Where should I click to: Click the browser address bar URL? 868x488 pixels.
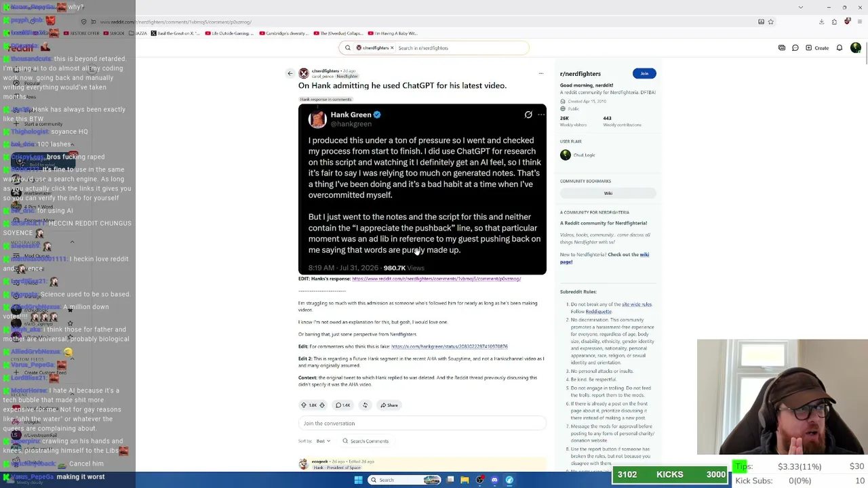[176, 22]
